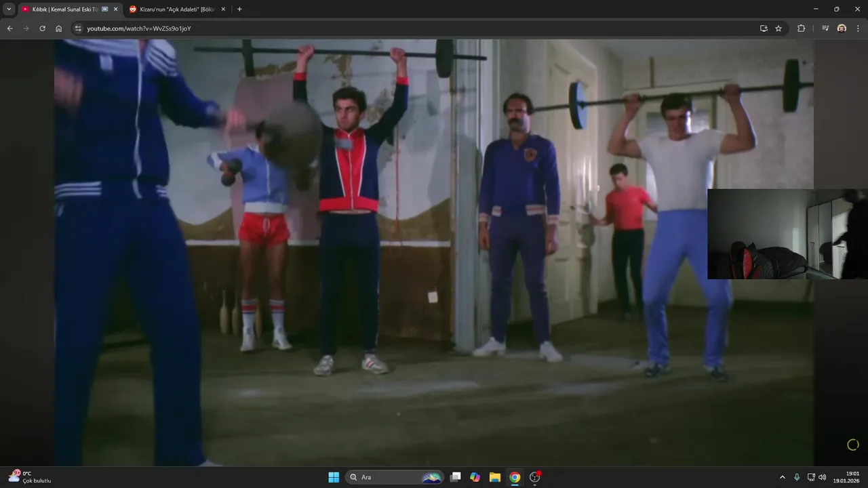Click the picture-in-picture indicator on YouTube tab

(104, 9)
